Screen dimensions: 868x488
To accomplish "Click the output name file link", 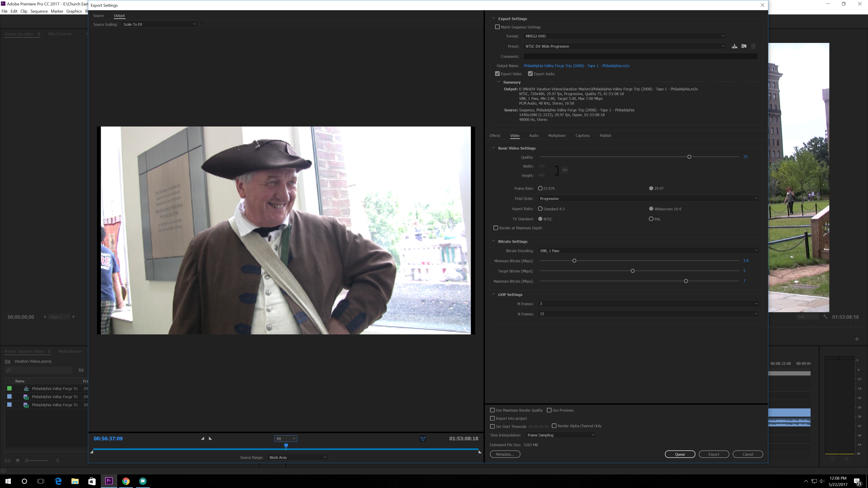I will 577,66.
